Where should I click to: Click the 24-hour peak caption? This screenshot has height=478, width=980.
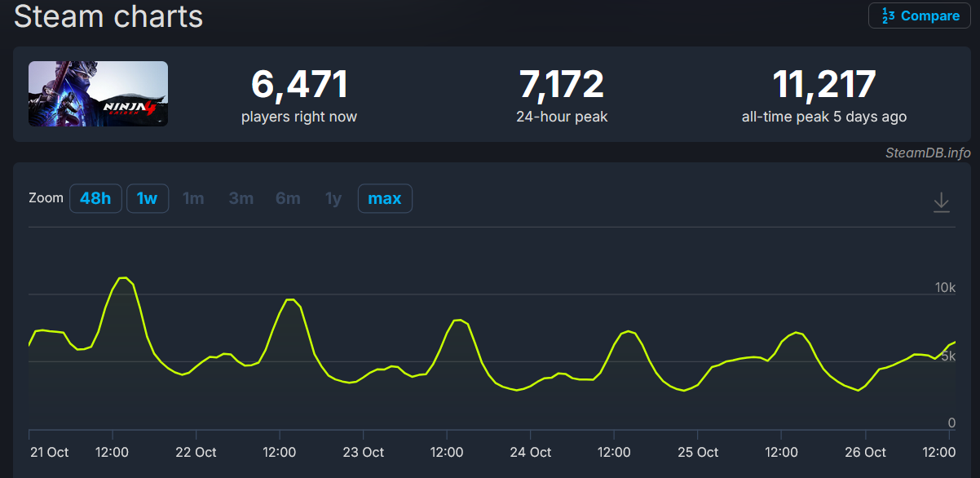tap(562, 117)
